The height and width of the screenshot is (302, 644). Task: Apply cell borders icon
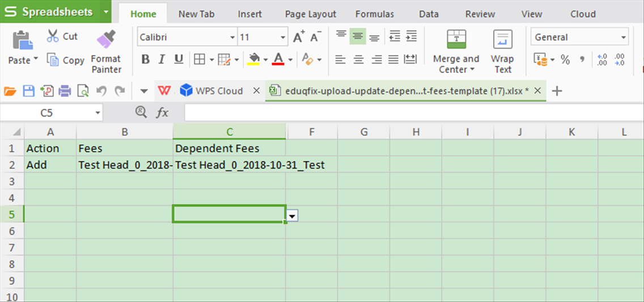pyautogui.click(x=199, y=60)
